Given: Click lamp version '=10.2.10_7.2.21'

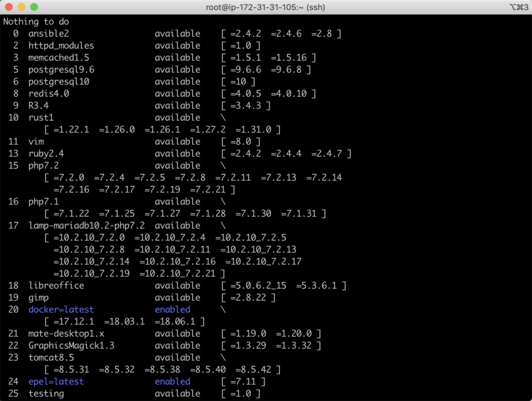Looking at the screenshot, I should (178, 274).
